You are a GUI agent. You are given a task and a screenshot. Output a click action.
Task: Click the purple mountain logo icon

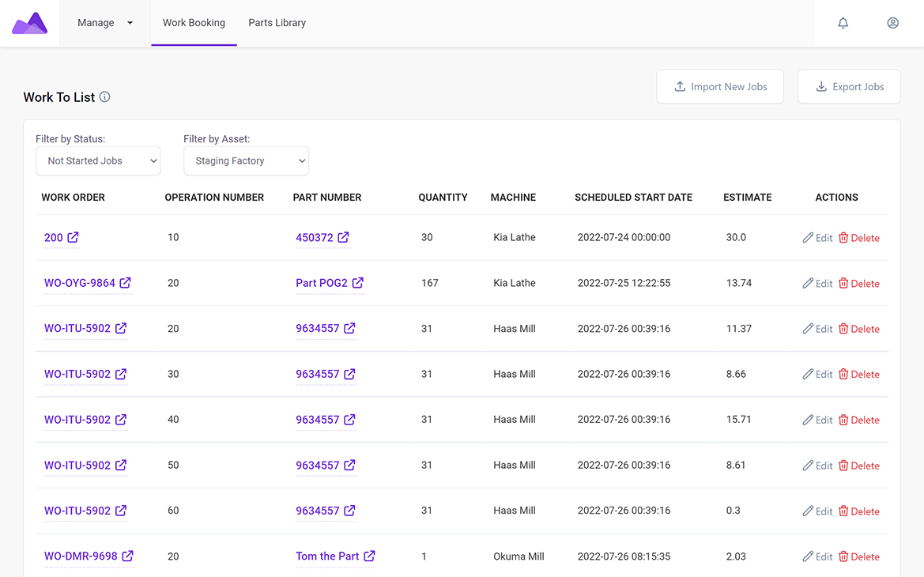[30, 24]
